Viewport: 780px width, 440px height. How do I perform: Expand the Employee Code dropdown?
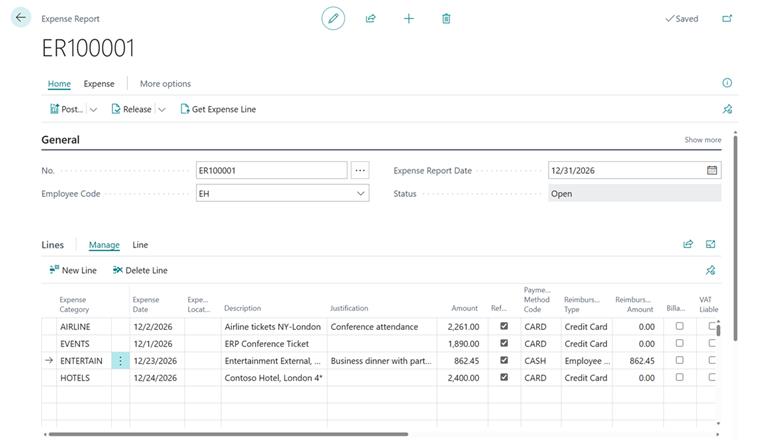click(x=361, y=194)
